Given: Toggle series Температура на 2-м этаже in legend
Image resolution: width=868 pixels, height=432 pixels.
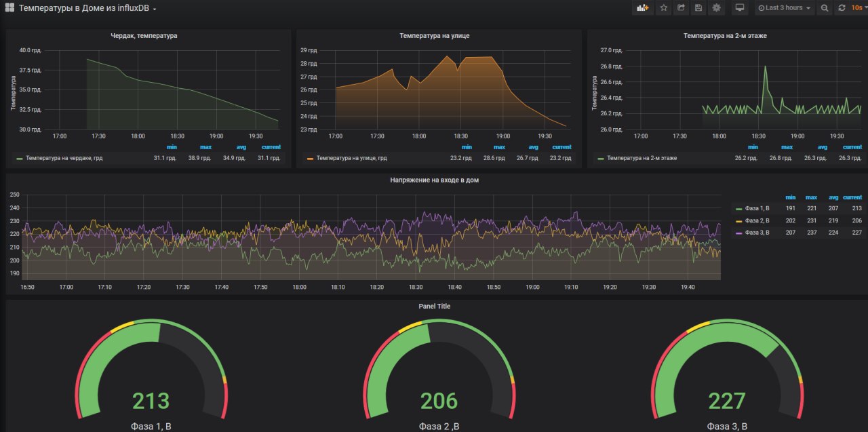Looking at the screenshot, I should point(641,158).
